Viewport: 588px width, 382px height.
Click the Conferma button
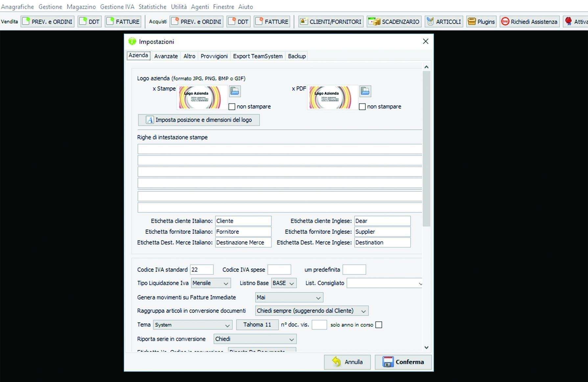pyautogui.click(x=403, y=362)
